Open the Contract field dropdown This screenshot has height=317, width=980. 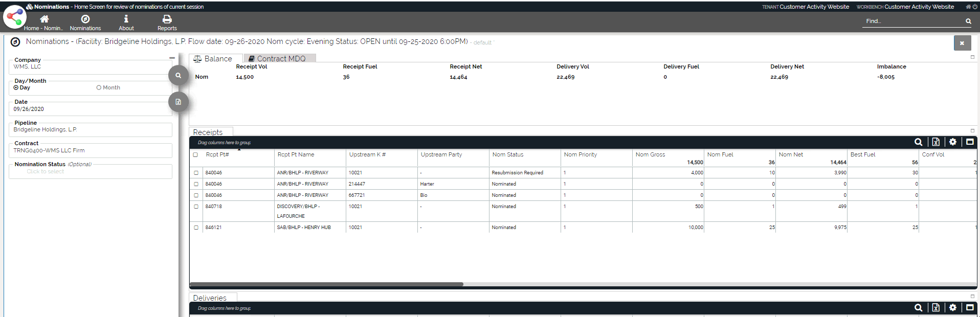(90, 151)
